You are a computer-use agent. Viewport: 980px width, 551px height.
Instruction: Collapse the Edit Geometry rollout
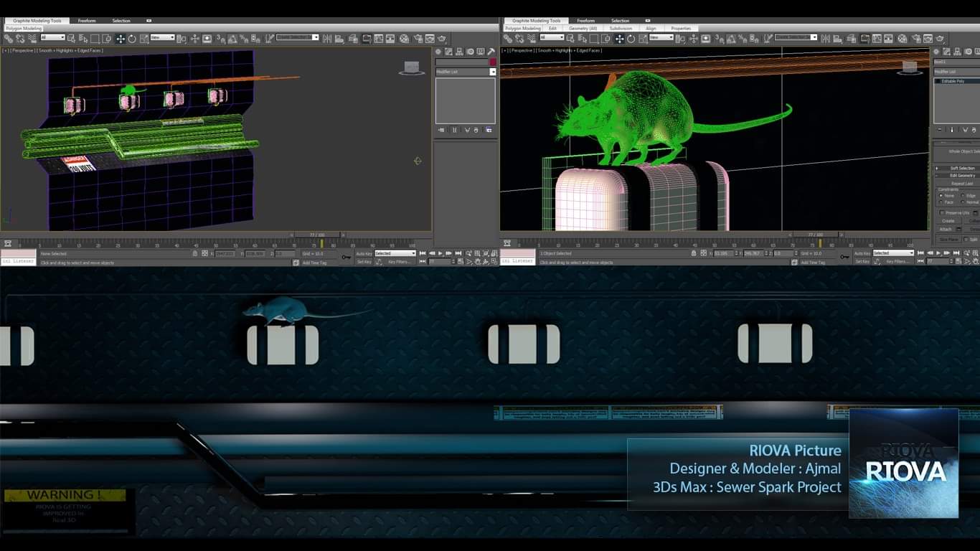point(956,175)
